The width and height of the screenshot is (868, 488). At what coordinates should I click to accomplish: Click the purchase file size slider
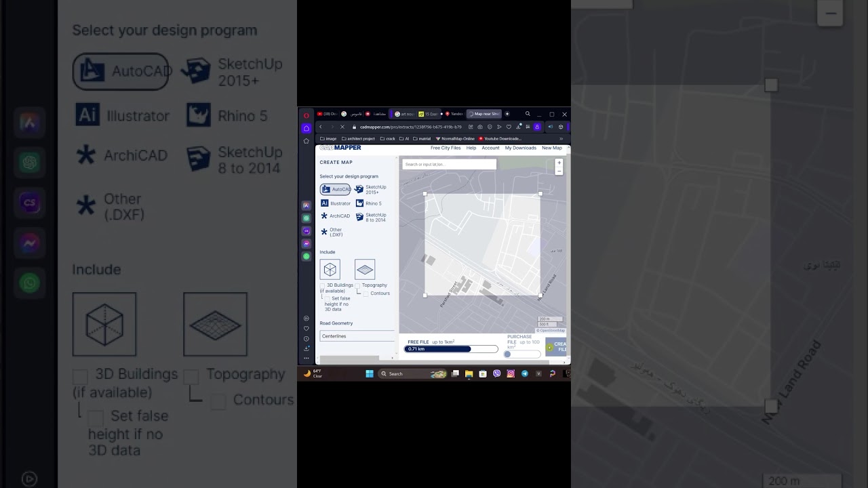coord(522,354)
